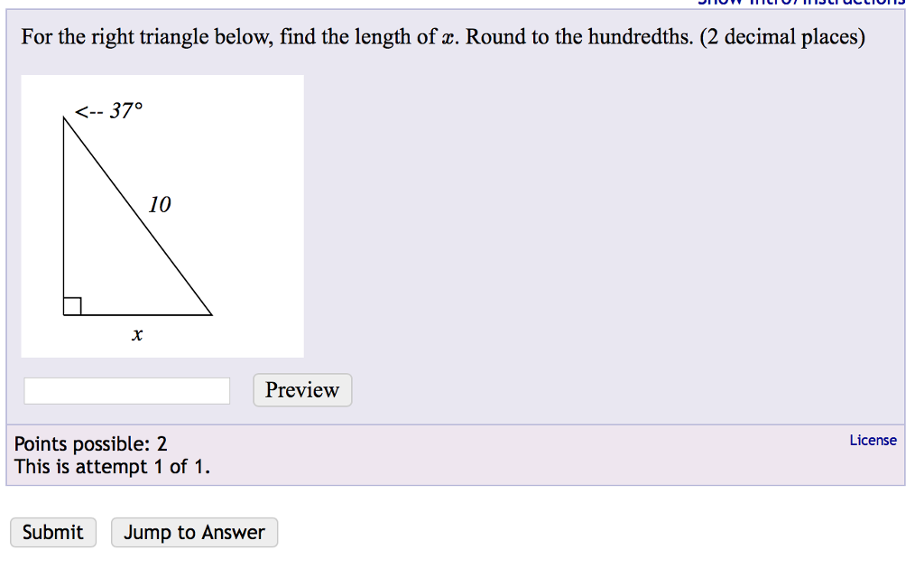Click inside the empty answer box to focus
Image resolution: width=924 pixels, height=578 pixels.
click(x=126, y=390)
